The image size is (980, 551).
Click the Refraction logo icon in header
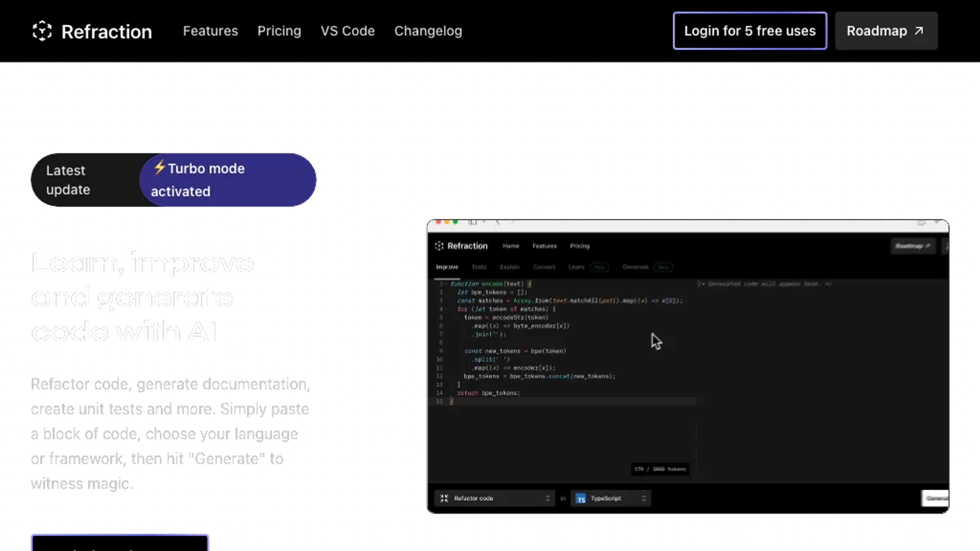(x=42, y=31)
